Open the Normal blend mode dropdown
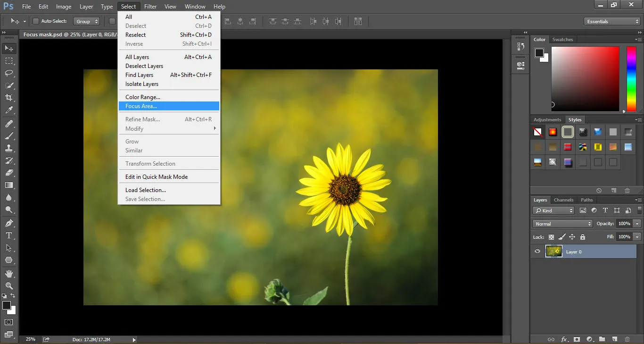 click(562, 224)
